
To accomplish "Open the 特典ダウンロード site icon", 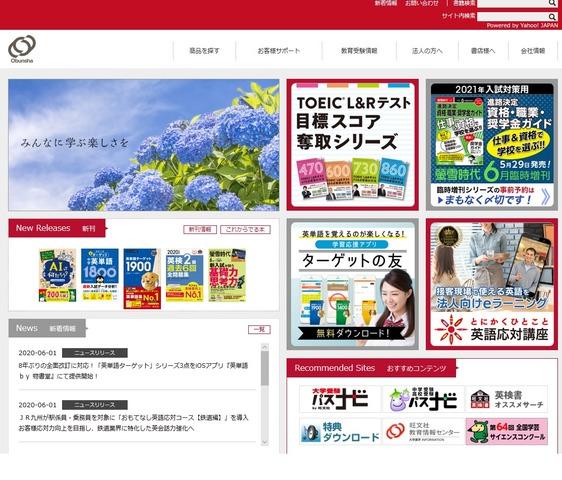I will [x=340, y=432].
